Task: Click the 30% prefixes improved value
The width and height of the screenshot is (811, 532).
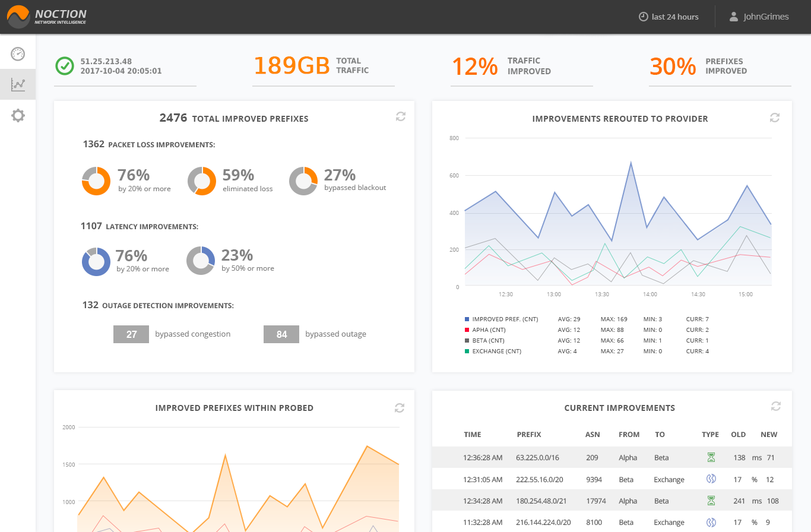Action: click(673, 66)
